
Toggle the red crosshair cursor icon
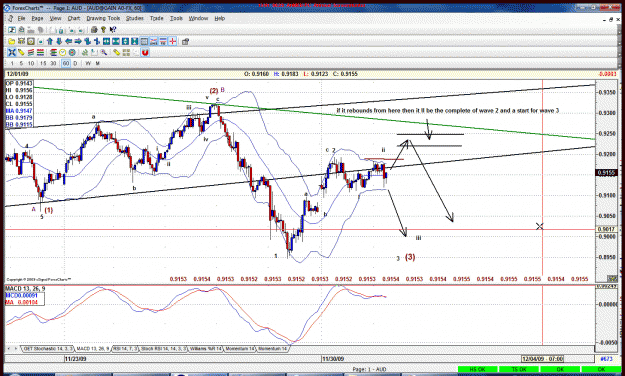pyautogui.click(x=173, y=41)
